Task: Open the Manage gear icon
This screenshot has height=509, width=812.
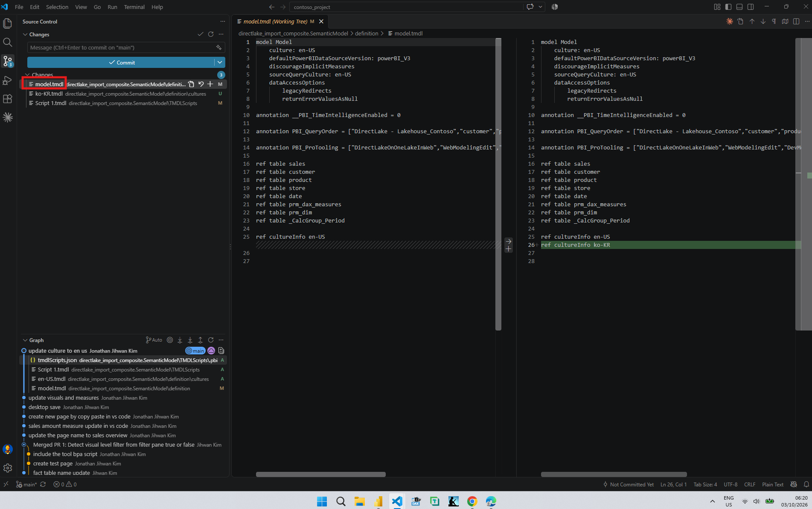Action: [8, 468]
